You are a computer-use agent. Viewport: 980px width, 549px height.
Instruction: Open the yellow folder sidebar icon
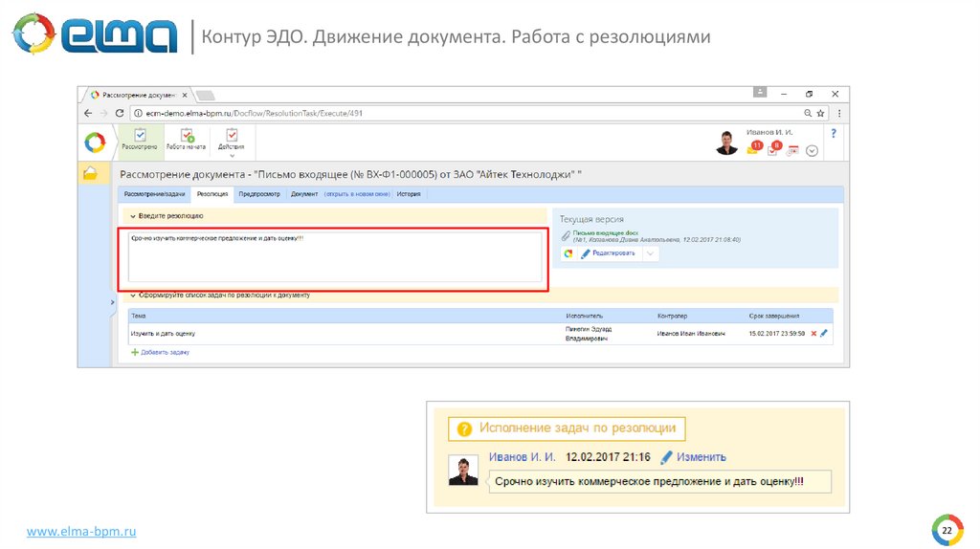90,173
